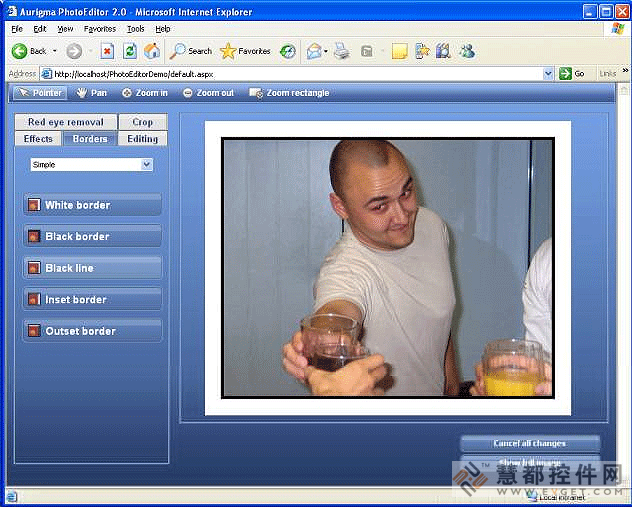
Task: Click the Mail envelope icon
Action: [x=314, y=51]
